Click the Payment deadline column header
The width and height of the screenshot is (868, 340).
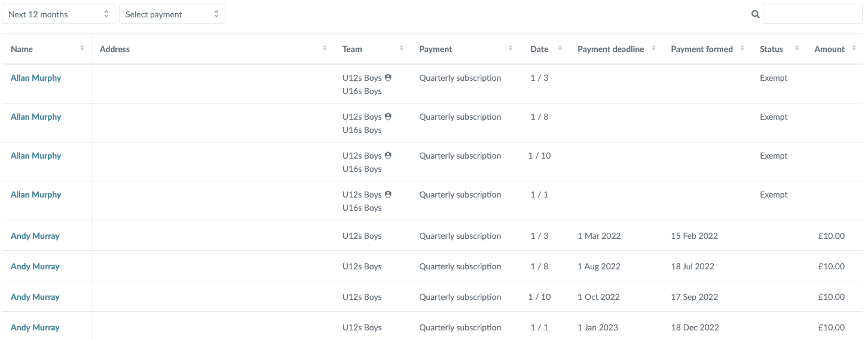(x=610, y=49)
